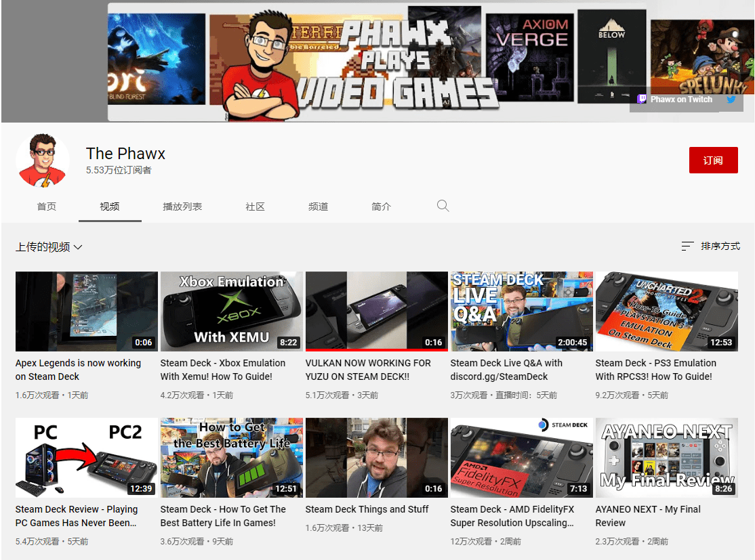Select the 简介 tab
This screenshot has width=755, height=560.
[382, 207]
